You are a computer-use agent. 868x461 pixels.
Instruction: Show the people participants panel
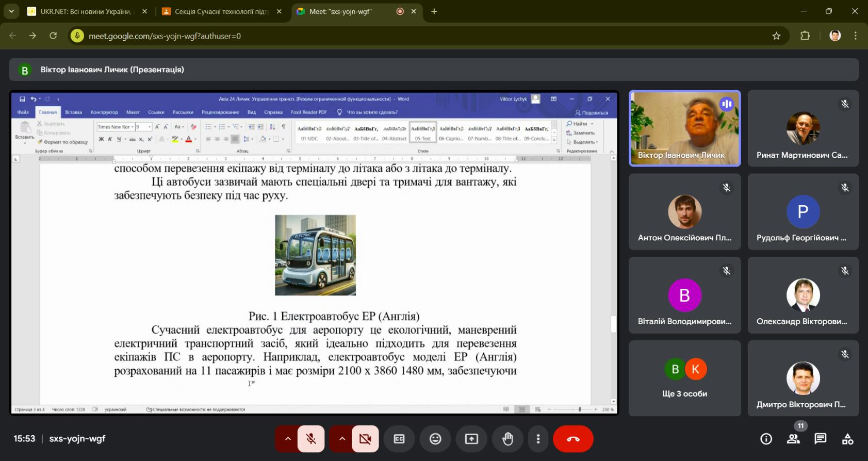[793, 439]
